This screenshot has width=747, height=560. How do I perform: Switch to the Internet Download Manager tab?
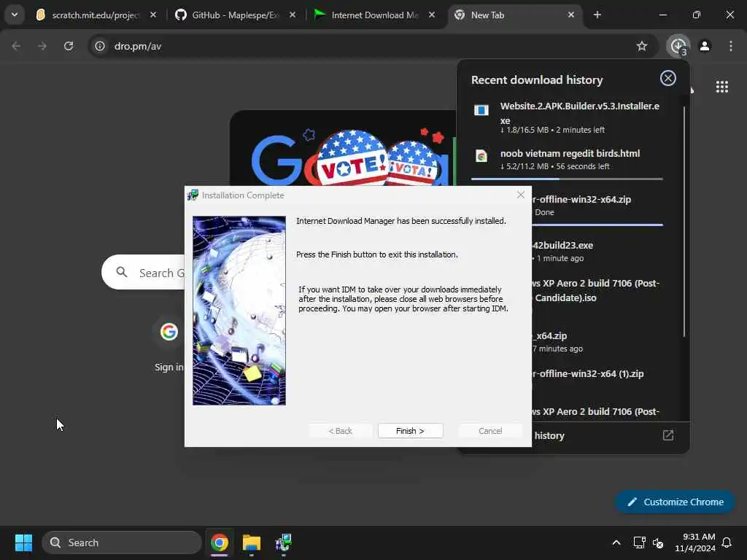tap(374, 15)
